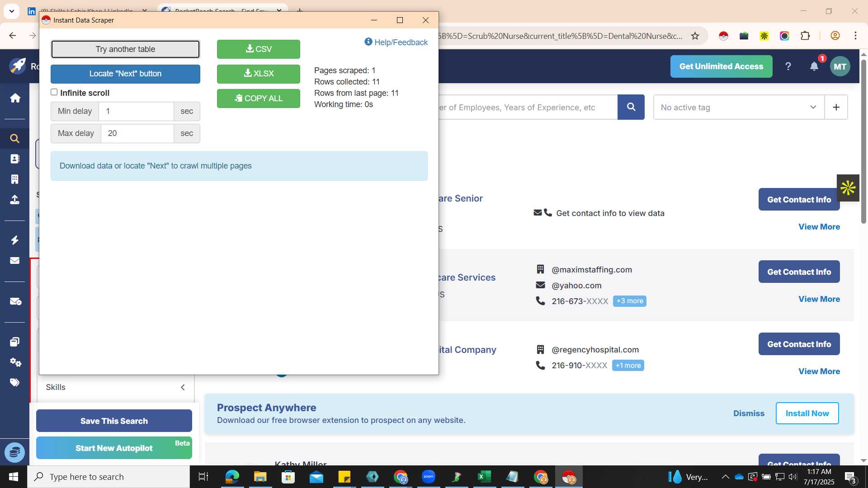Open the contacts icon in RocketReach sidebar

(x=15, y=159)
